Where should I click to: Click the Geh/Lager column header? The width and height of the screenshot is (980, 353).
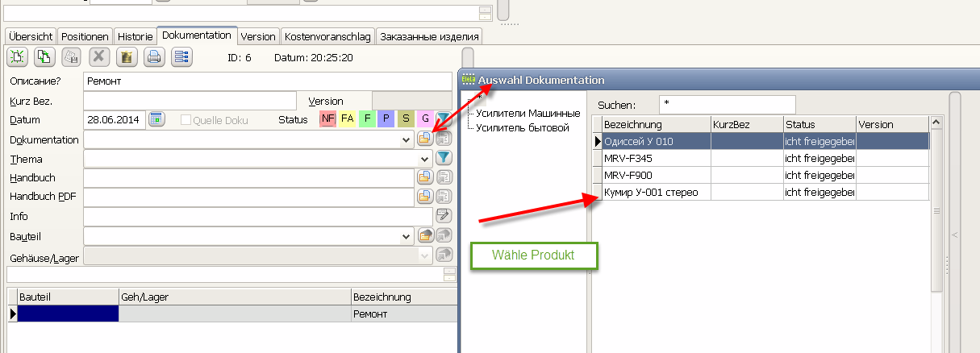235,297
